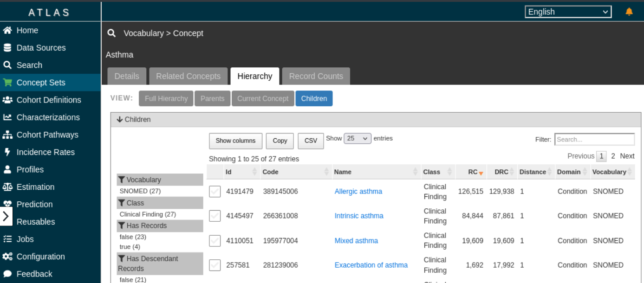The image size is (644, 283).
Task: Click the Characterizations chart icon
Action: pos(7,117)
